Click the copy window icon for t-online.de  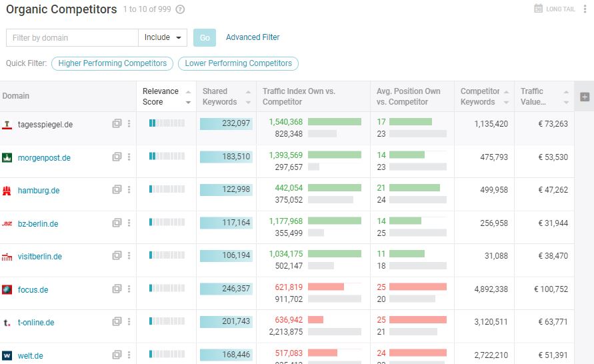tap(117, 321)
